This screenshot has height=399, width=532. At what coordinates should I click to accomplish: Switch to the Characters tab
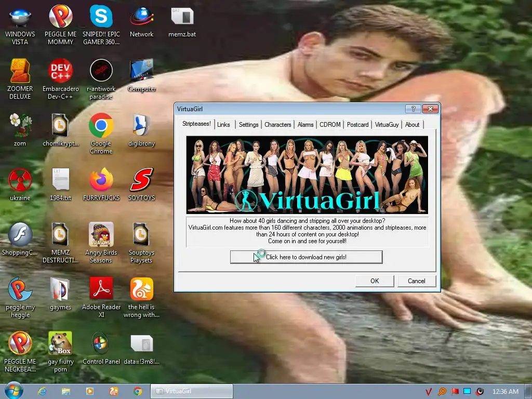(278, 125)
